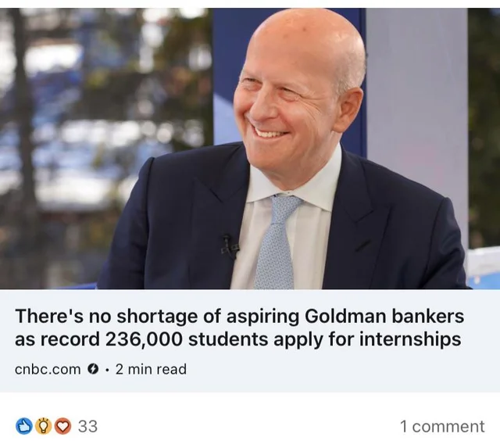This screenshot has height=448, width=500.
Task: Click the lightning bolt icon beside cnbc.com
Action: pyautogui.click(x=94, y=369)
